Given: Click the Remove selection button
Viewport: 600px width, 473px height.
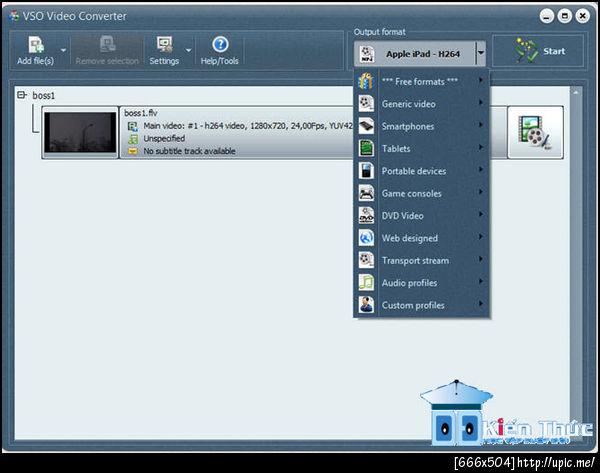Looking at the screenshot, I should pos(107,50).
